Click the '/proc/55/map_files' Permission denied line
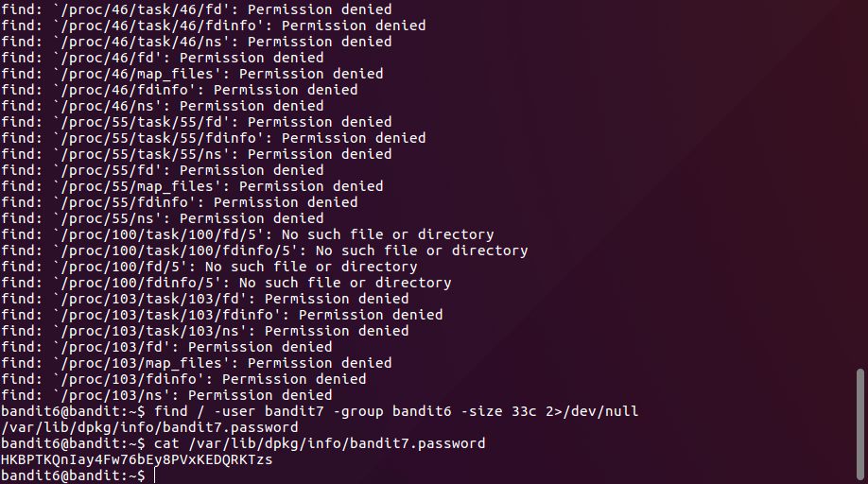 tap(191, 186)
